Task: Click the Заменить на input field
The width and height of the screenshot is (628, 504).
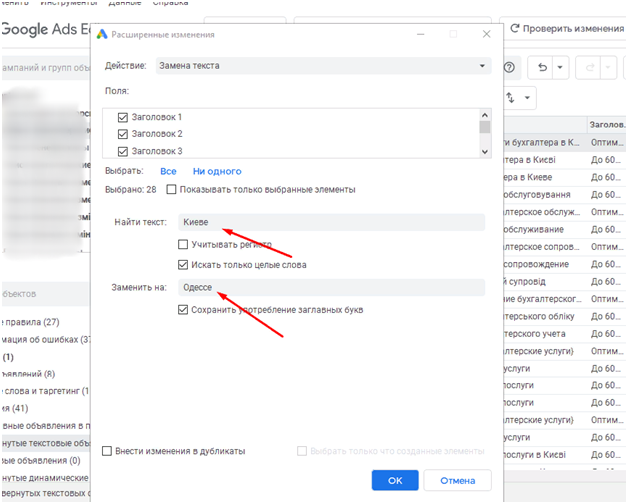Action: [x=332, y=287]
